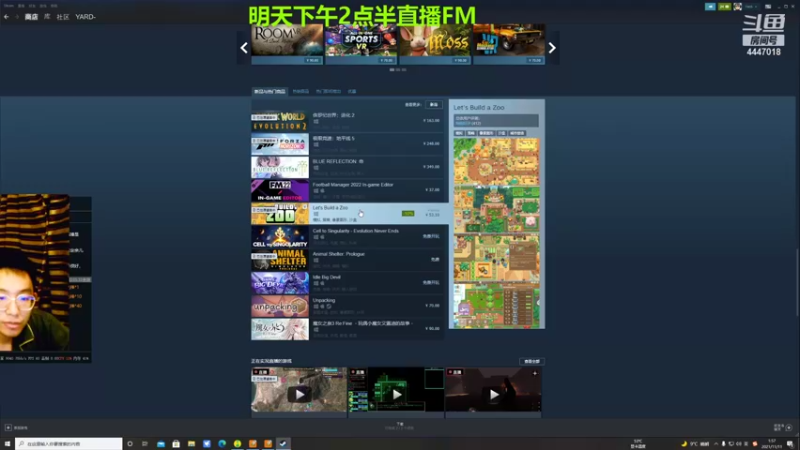Click Add a game plus icon
The height and width of the screenshot is (450, 800).
click(x=8, y=428)
